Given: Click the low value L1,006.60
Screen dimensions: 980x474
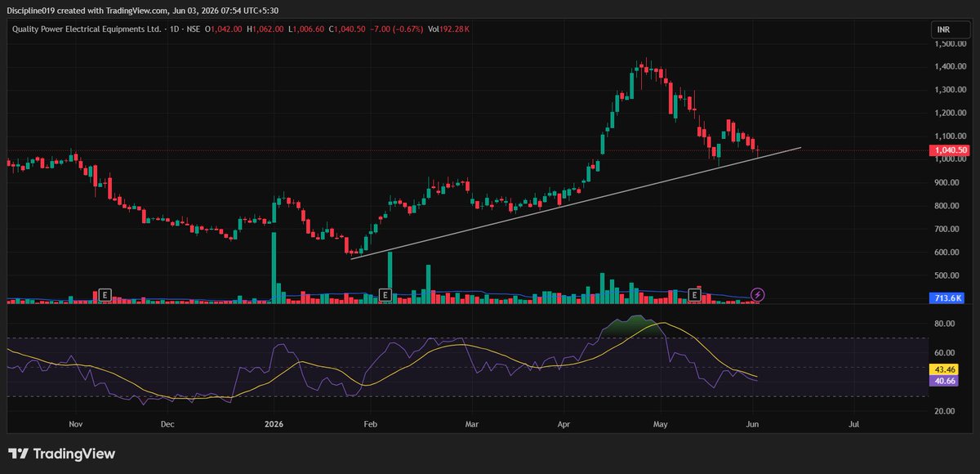Looking at the screenshot, I should click(x=307, y=29).
